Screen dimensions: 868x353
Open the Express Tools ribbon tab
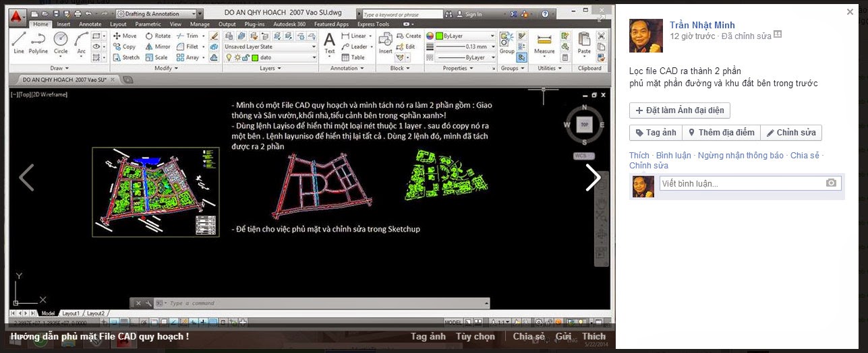click(373, 24)
